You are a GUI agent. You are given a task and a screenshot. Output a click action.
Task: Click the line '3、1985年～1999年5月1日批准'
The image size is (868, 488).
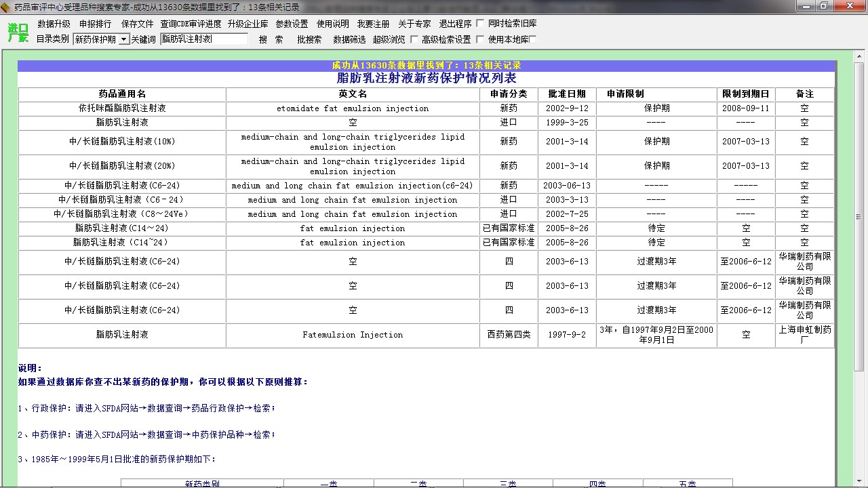point(117,460)
